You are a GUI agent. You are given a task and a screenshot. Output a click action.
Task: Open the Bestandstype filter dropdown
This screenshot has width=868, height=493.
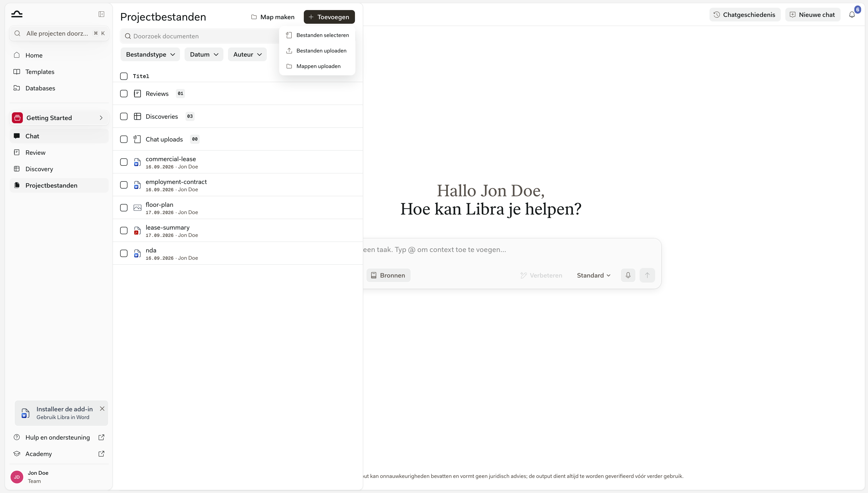pos(150,55)
